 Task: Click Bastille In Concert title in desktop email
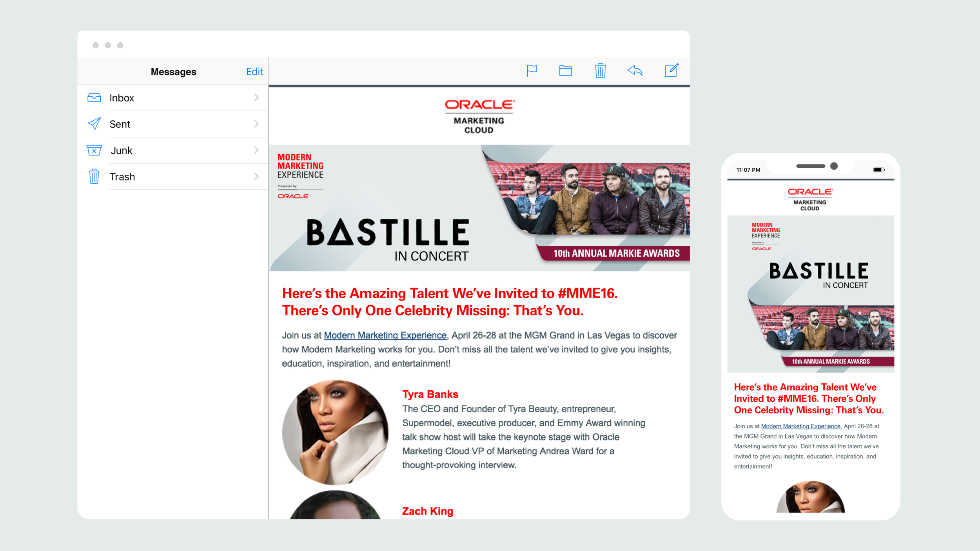388,240
